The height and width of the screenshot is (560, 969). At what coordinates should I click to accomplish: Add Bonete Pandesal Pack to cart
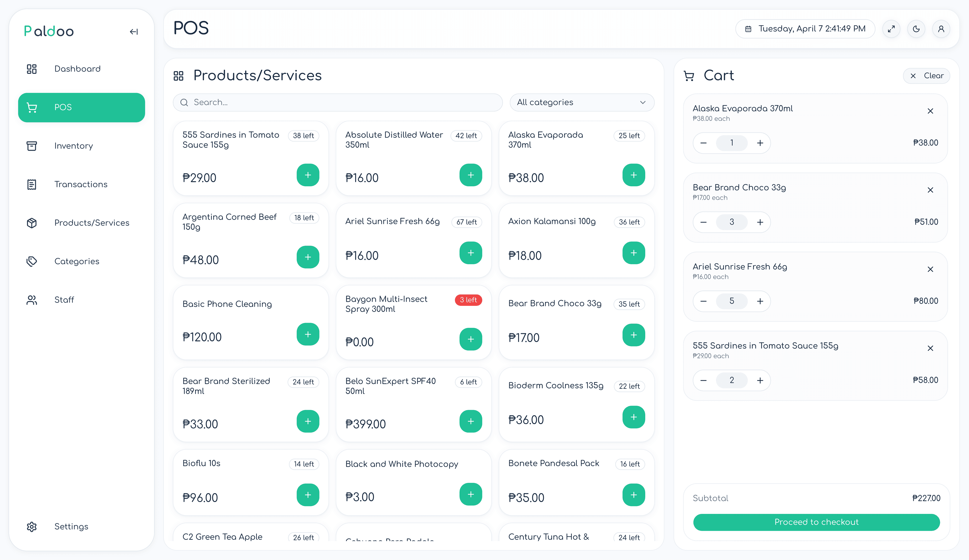tap(633, 495)
